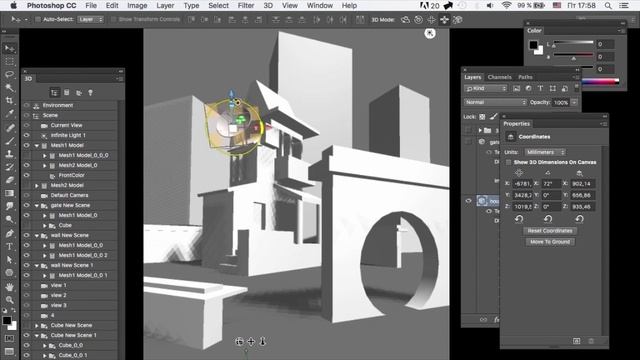Open blend mode Normal dropdown

[495, 102]
